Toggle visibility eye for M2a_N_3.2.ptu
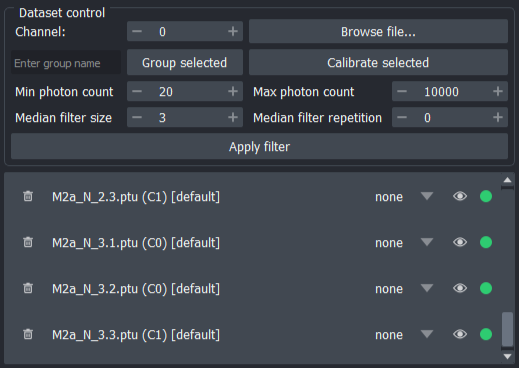This screenshot has width=519, height=368. [460, 288]
